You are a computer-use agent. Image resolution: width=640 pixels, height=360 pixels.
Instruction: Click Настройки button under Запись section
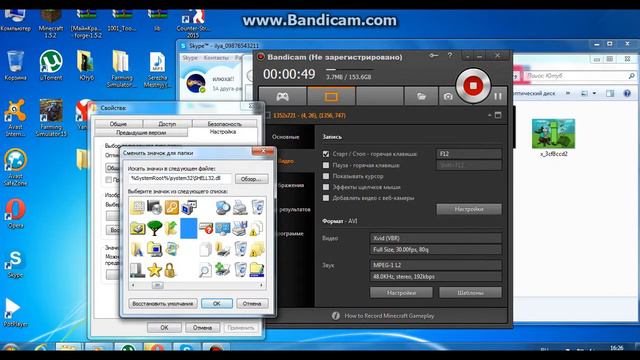point(469,209)
